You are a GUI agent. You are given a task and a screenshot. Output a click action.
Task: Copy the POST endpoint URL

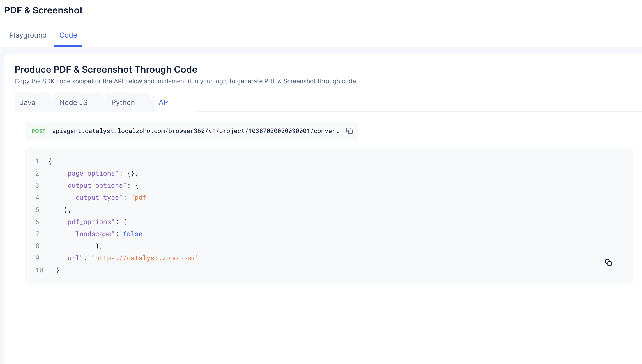(349, 131)
